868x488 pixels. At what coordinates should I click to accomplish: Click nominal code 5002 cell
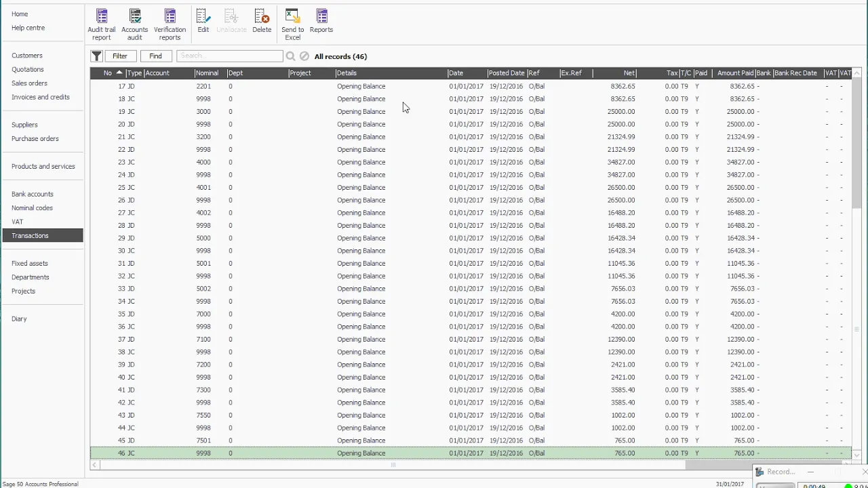pyautogui.click(x=203, y=289)
